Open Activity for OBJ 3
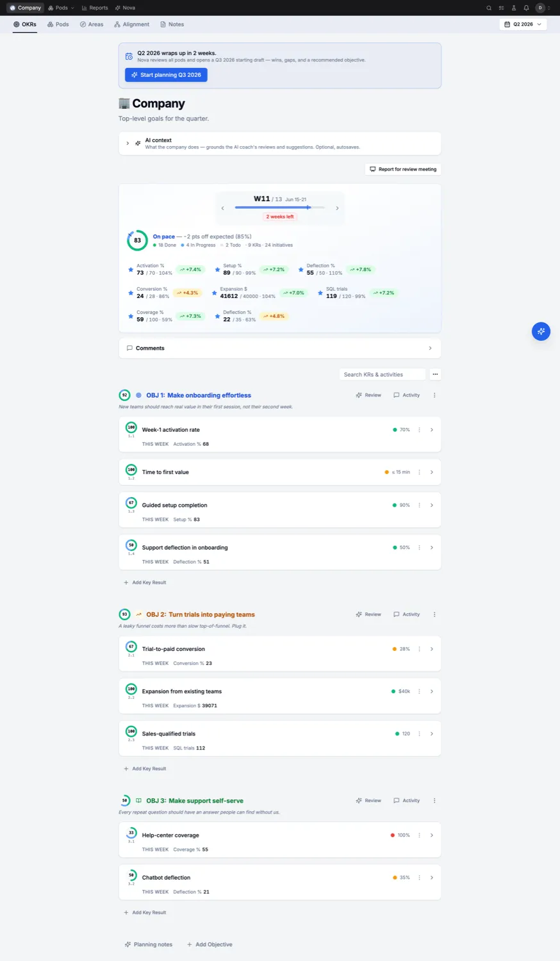The height and width of the screenshot is (961, 560). 407,801
